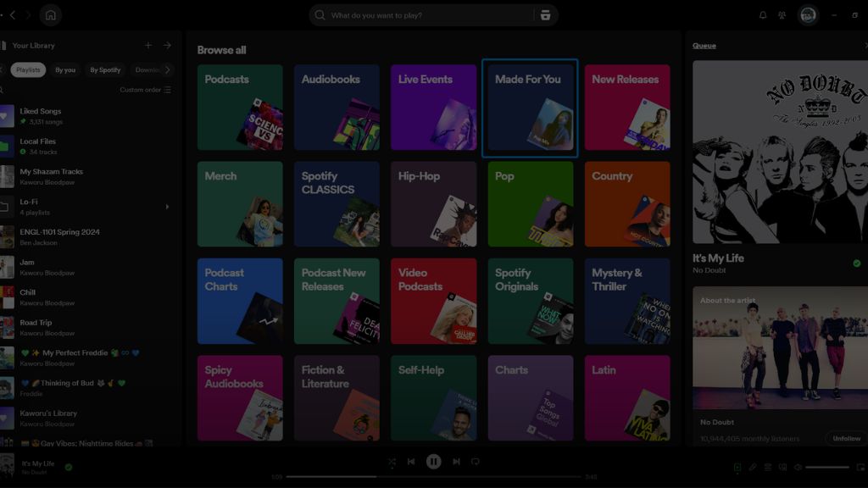Toggle liked checkmark beside It's My Life title
Viewport: 868px width, 488px height.
(856, 263)
